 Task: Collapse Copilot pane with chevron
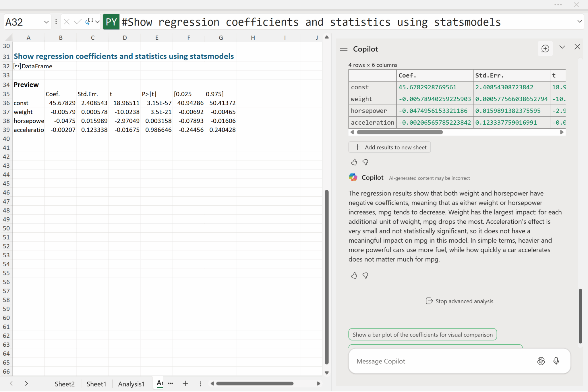562,47
